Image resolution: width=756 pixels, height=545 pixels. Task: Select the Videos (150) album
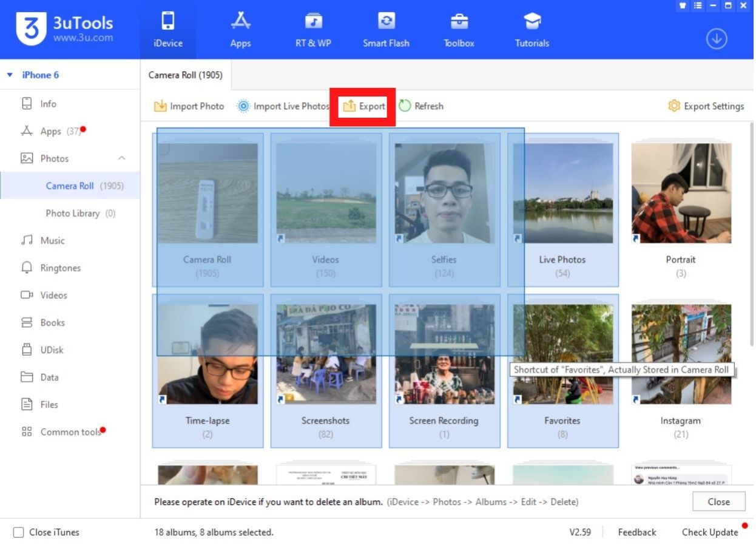point(326,210)
